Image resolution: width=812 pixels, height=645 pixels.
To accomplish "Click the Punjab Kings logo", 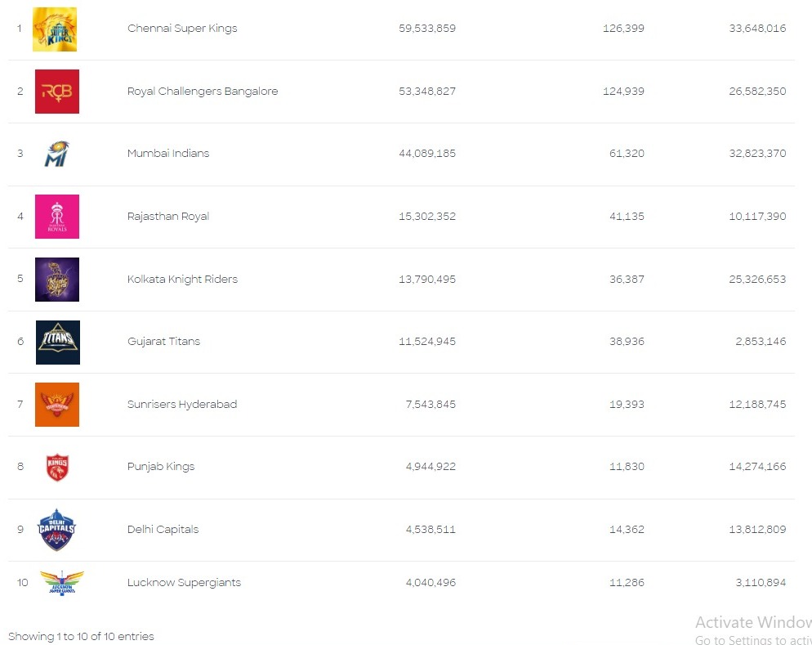I will (57, 467).
